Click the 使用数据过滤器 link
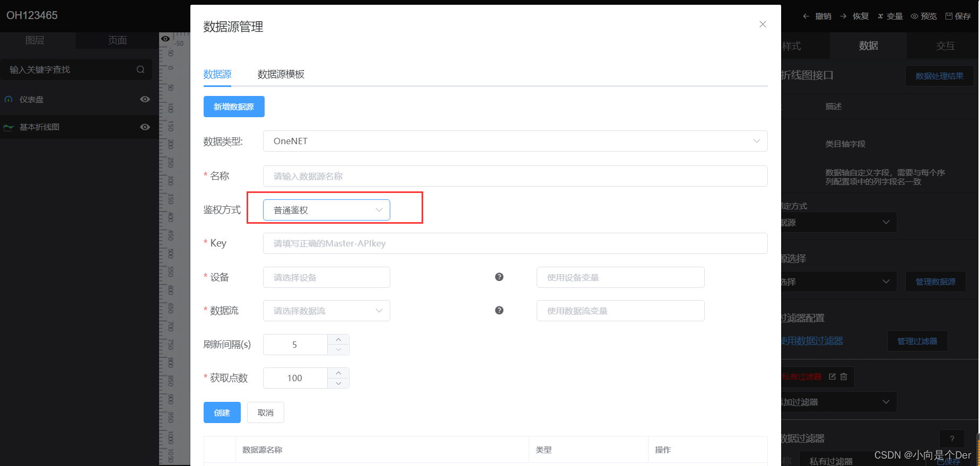 pos(812,341)
